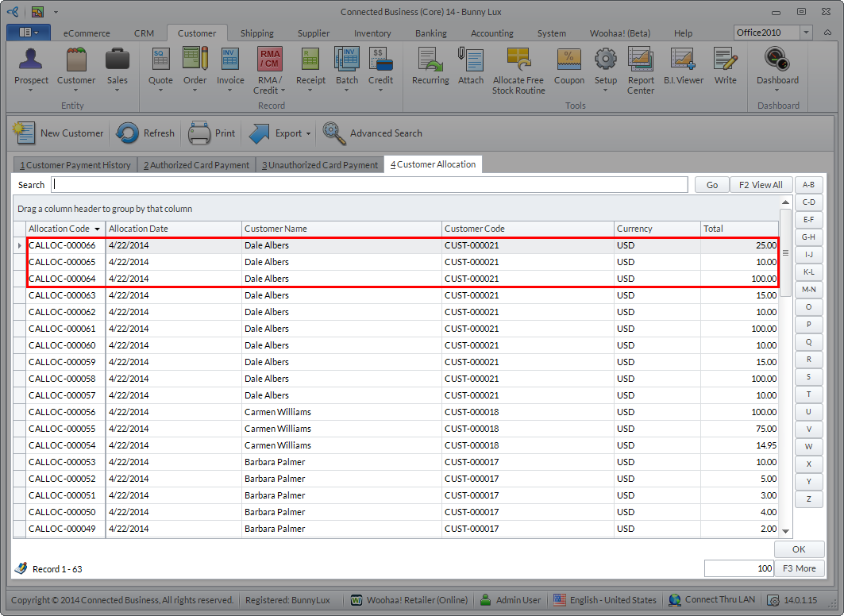Sort by Allocation Code column header
844x616 pixels.
point(60,229)
